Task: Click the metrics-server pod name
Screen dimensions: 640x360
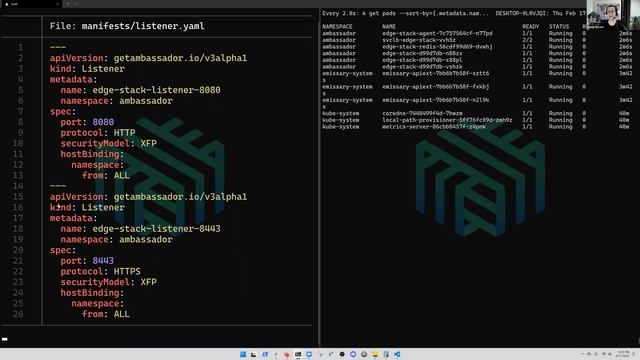Action: click(x=434, y=127)
